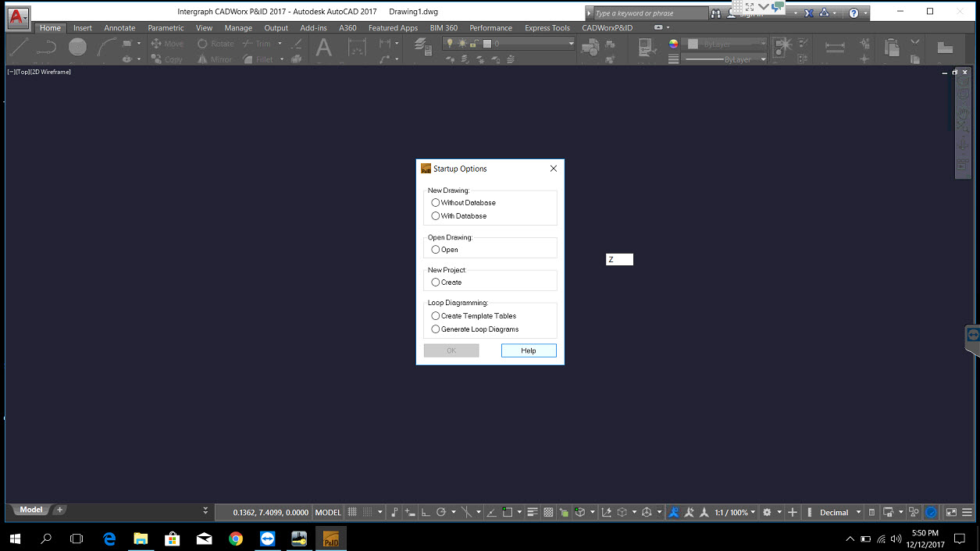The image size is (980, 551).
Task: Open the 1:1 / 100% annotation scale dropdown
Action: click(735, 513)
